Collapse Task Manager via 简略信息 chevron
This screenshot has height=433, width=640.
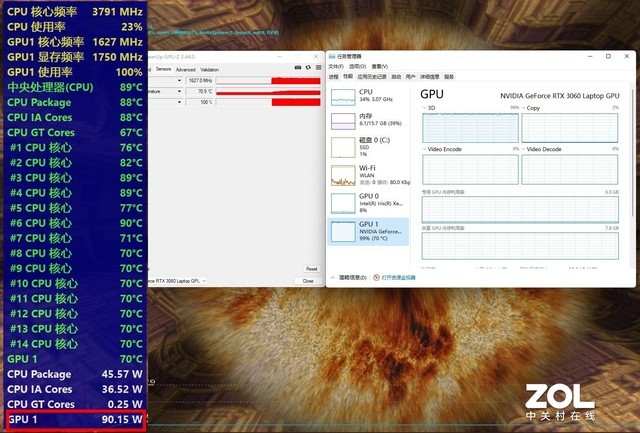[332, 278]
